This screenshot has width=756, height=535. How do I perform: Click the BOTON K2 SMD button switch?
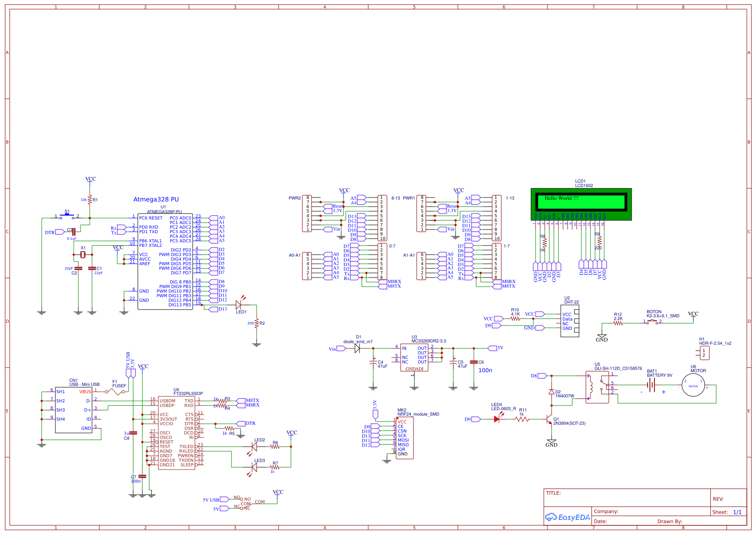tap(651, 321)
